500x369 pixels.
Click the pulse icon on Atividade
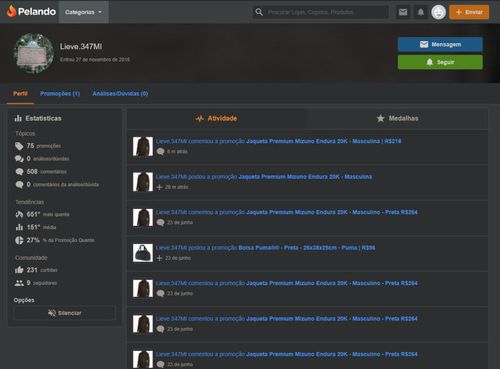(199, 119)
